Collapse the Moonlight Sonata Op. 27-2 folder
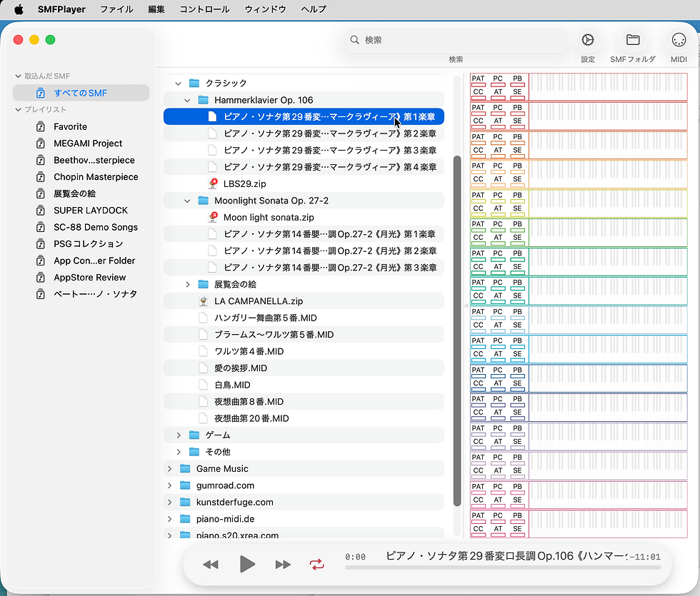The width and height of the screenshot is (700, 596). click(x=187, y=201)
